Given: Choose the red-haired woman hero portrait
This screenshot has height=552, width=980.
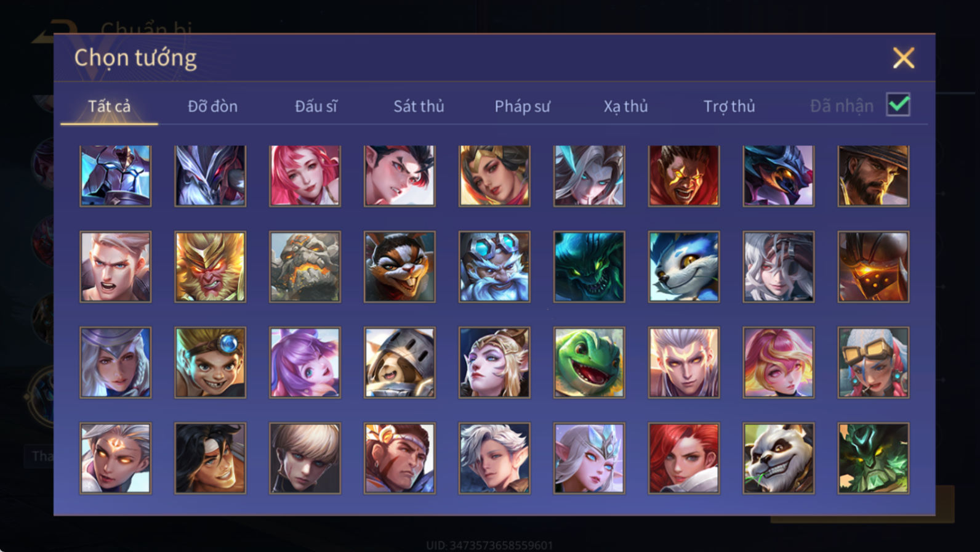Looking at the screenshot, I should click(x=683, y=458).
